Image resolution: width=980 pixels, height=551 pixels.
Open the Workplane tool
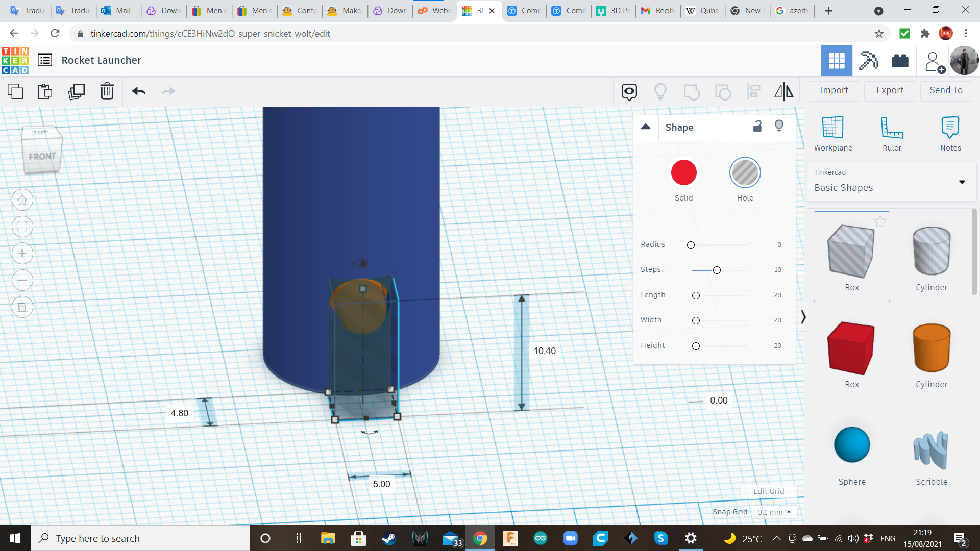pyautogui.click(x=832, y=133)
